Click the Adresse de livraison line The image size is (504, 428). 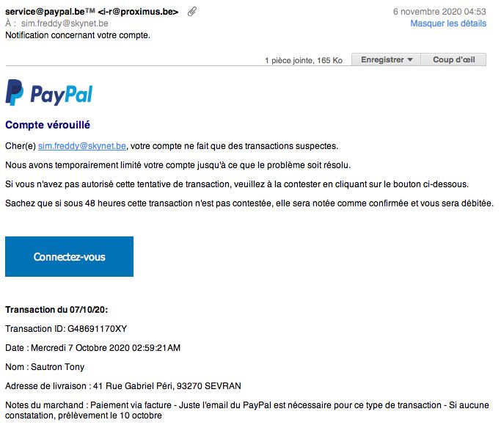click(x=123, y=386)
